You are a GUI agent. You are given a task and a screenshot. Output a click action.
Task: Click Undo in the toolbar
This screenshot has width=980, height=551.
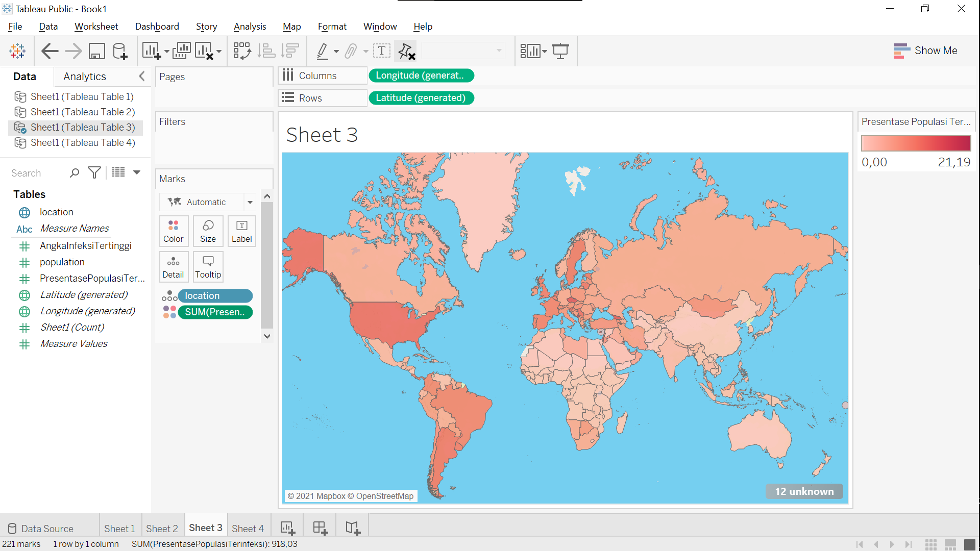pyautogui.click(x=50, y=51)
